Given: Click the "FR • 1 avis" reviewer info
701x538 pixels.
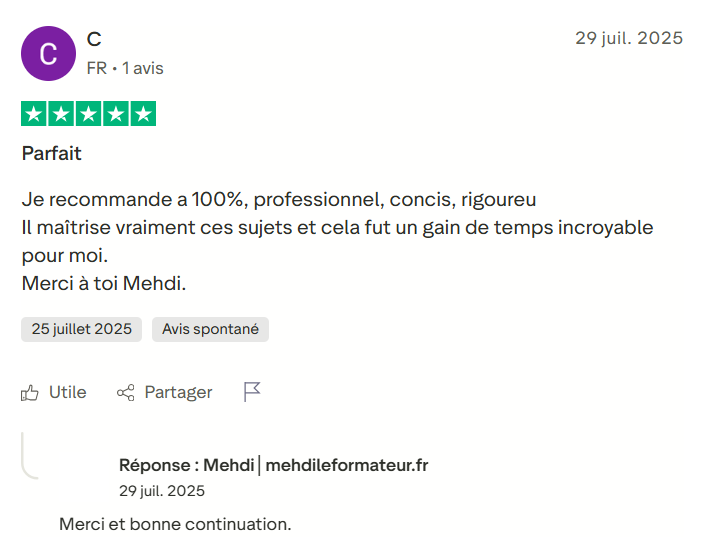Looking at the screenshot, I should [x=125, y=68].
